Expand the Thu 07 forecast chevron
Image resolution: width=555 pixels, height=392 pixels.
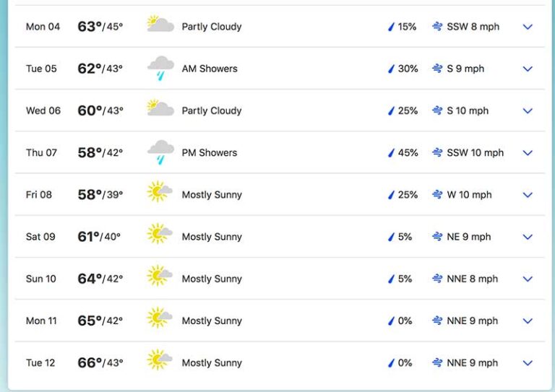[x=528, y=153]
